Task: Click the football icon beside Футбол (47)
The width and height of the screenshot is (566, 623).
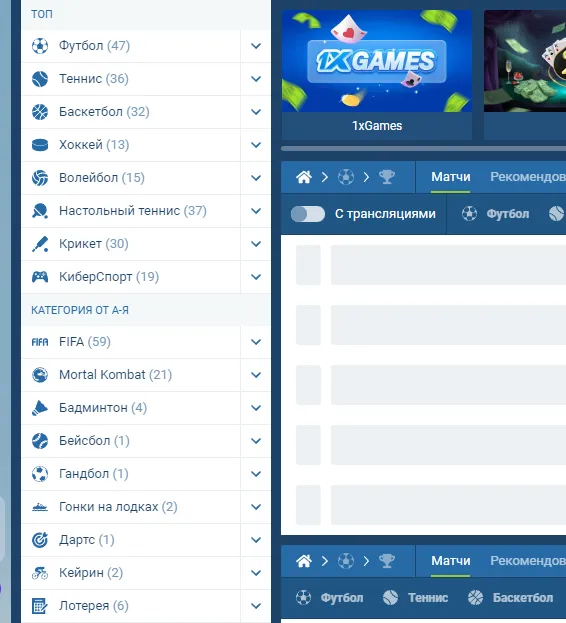Action: (40, 46)
